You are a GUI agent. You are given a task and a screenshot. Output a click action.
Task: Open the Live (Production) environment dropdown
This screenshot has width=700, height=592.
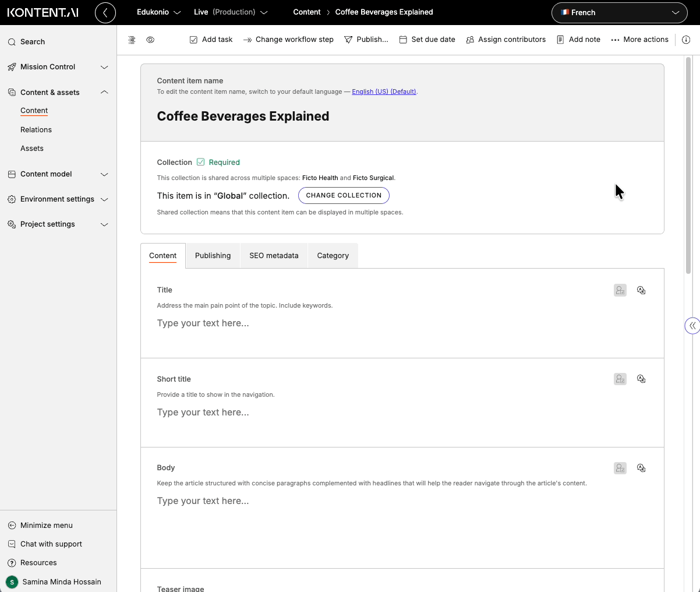click(x=231, y=12)
